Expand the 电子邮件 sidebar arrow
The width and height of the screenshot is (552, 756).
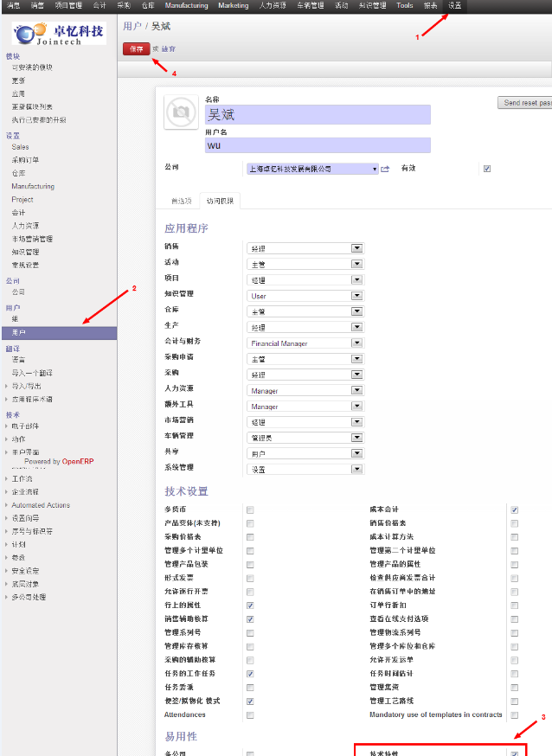(x=8, y=426)
